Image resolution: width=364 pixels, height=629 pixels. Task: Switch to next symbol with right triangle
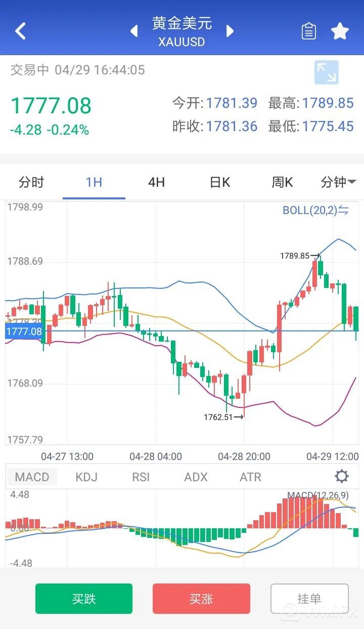coord(230,31)
